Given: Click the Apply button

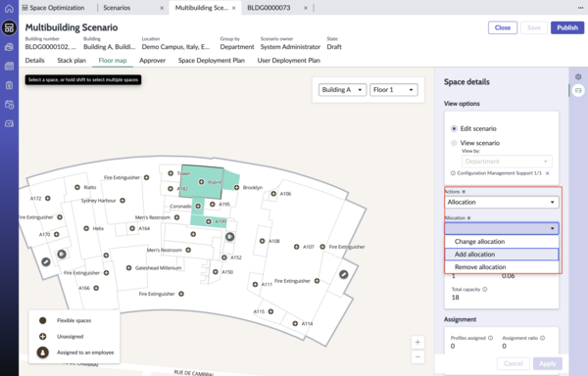Looking at the screenshot, I should pos(548,363).
